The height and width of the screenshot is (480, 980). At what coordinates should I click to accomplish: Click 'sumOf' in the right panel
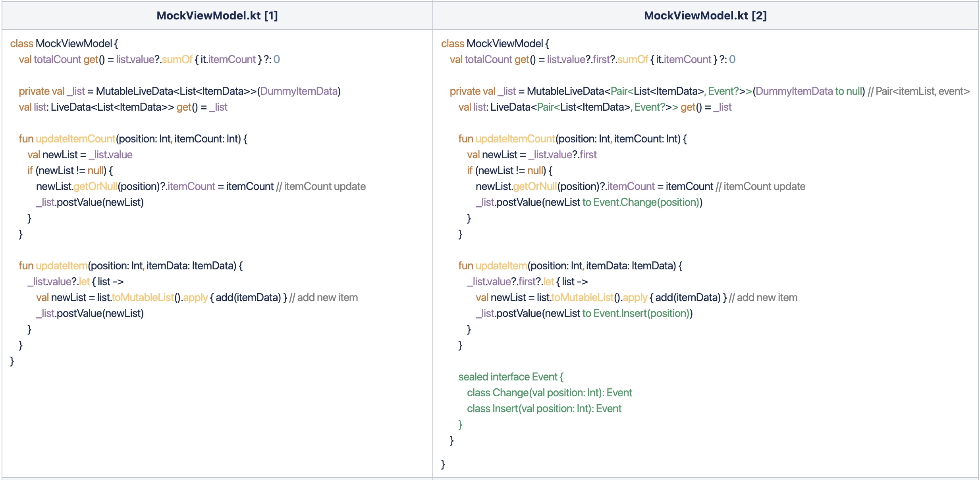tap(633, 60)
